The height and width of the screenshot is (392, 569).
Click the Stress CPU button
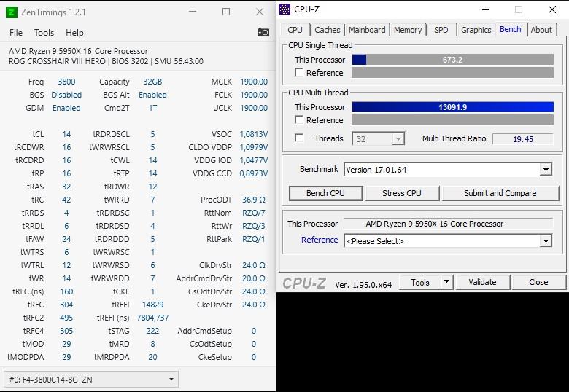click(x=402, y=193)
